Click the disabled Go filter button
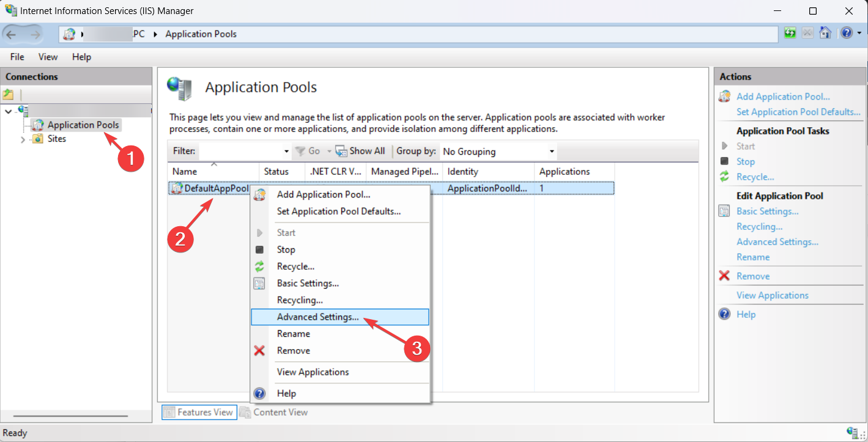 coord(308,151)
